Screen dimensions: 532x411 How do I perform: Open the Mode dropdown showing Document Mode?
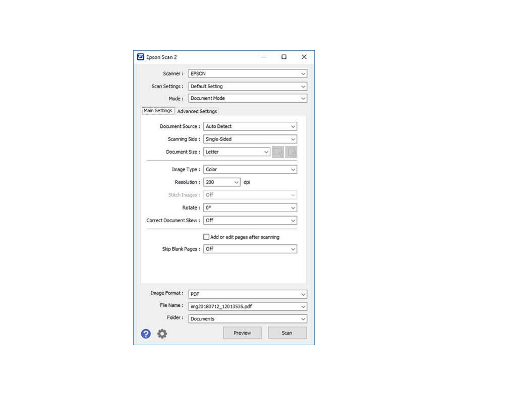[x=248, y=98]
